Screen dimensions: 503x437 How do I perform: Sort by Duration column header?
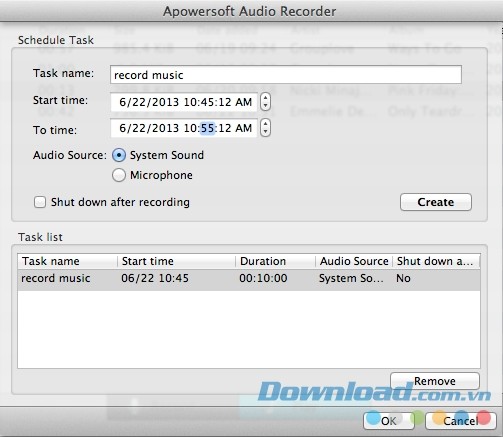(275, 261)
